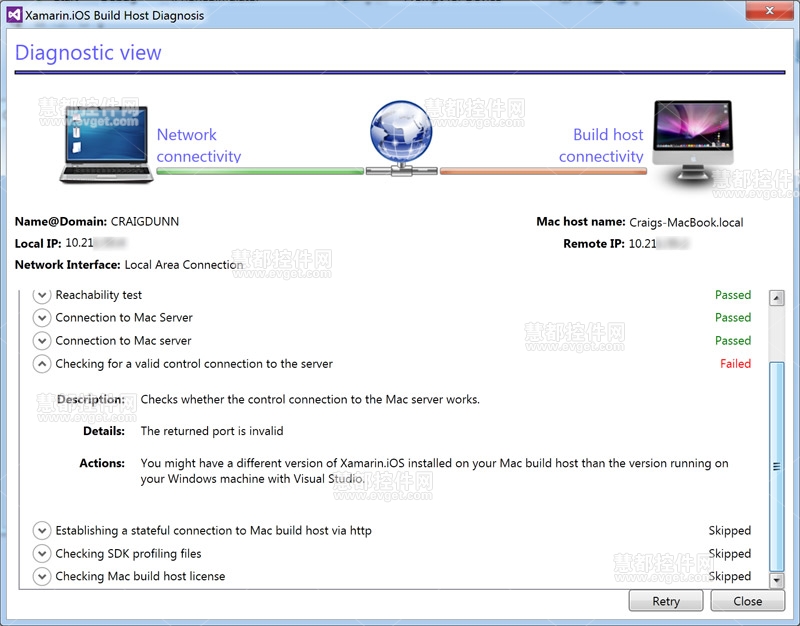Expand the Connection to Mac server (lowercase) row
Screen dimensions: 800x626
tap(42, 340)
